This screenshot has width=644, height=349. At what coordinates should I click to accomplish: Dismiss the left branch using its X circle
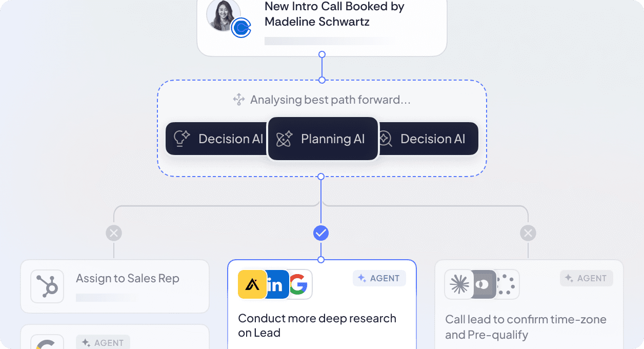pos(114,232)
